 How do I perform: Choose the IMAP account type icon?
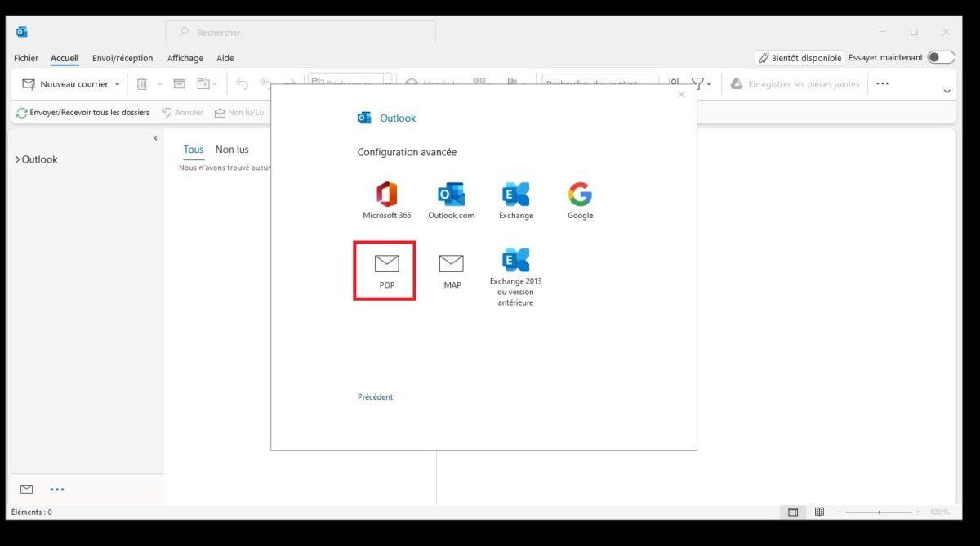click(x=451, y=264)
